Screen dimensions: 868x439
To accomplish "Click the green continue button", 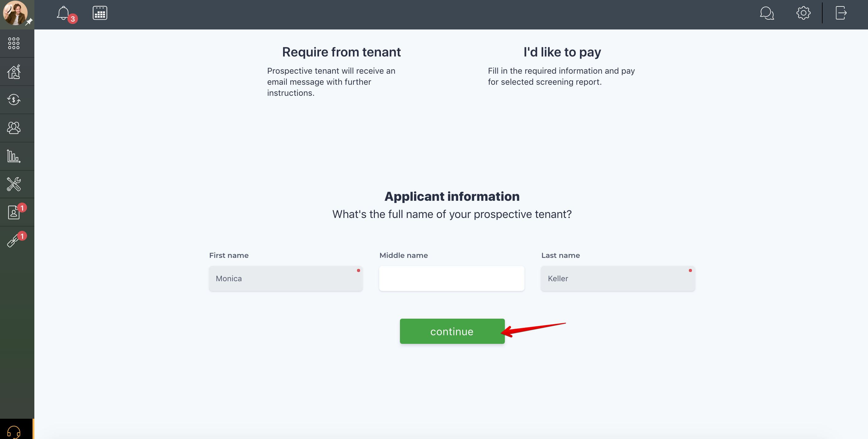I will (452, 331).
